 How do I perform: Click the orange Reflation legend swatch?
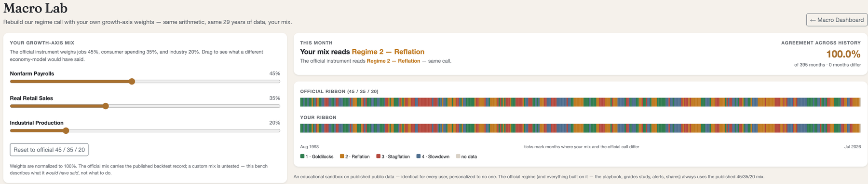pos(342,156)
